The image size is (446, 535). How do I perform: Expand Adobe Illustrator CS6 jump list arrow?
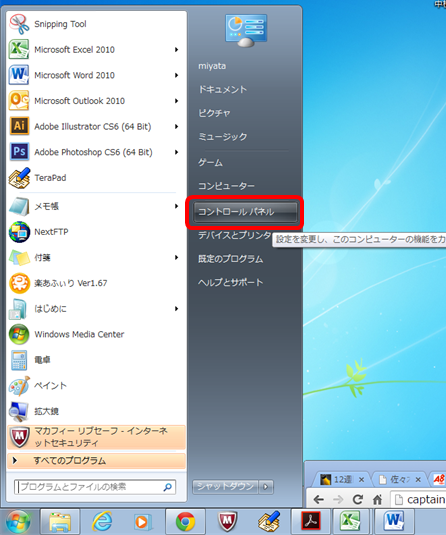(x=176, y=127)
